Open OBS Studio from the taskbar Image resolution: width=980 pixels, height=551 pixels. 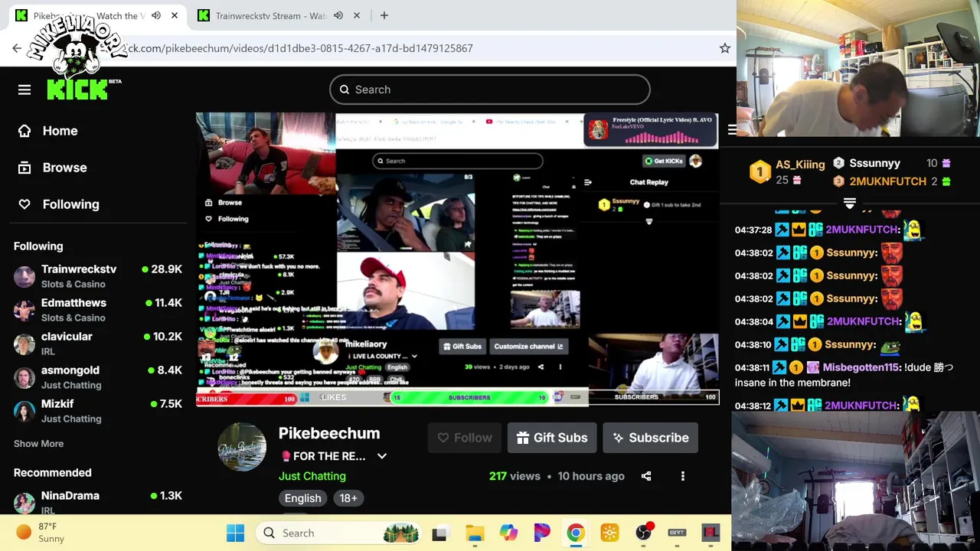644,533
